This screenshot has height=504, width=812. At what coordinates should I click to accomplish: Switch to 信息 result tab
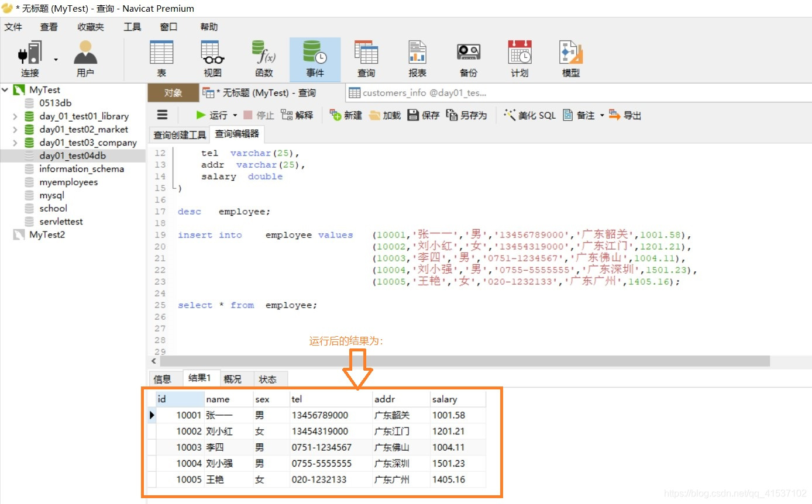(x=163, y=379)
